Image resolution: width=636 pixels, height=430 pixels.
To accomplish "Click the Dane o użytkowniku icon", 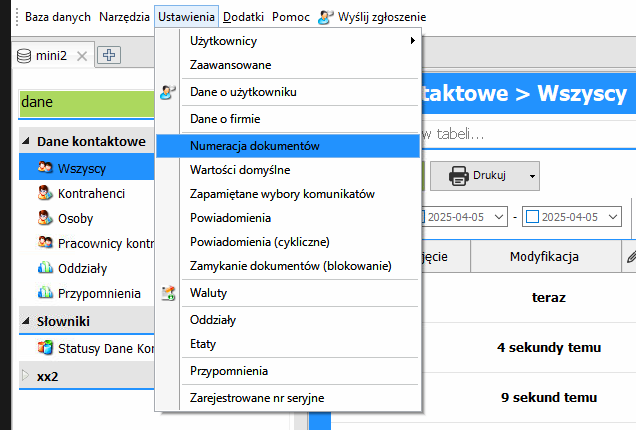I will (x=168, y=92).
